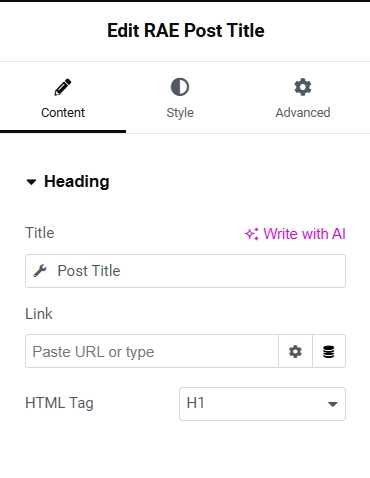Viewport: 370px width, 478px height.
Task: Click the sparkle AI icon beside Title
Action: point(252,234)
